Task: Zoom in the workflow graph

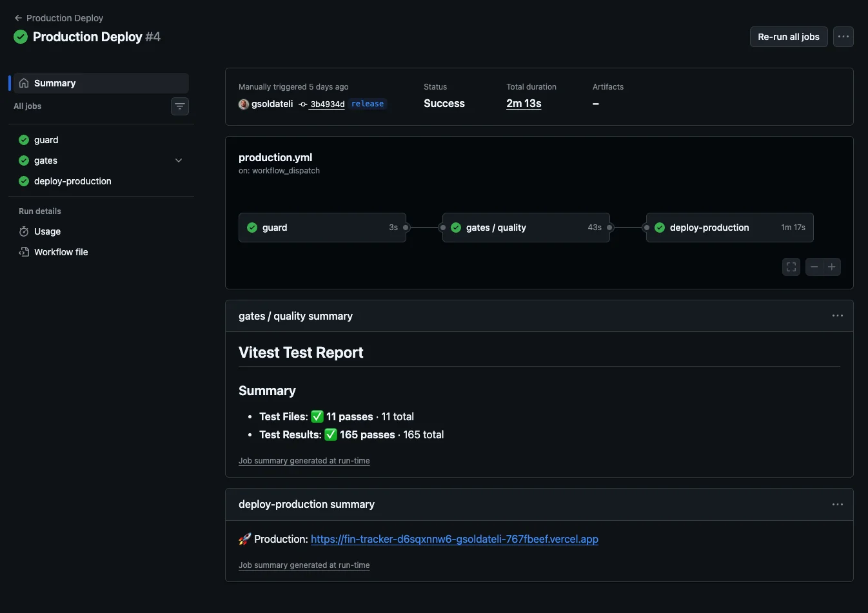Action: (832, 267)
